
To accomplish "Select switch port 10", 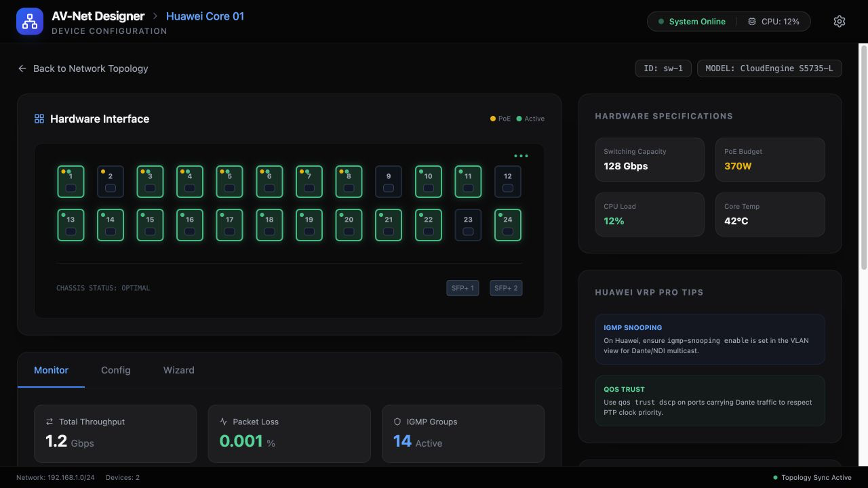I will coord(428,182).
